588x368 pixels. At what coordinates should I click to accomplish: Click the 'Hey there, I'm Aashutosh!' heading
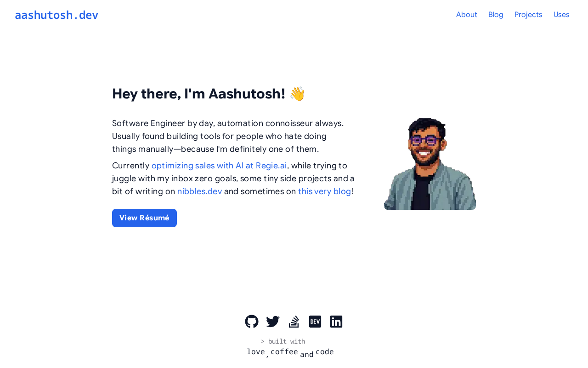tap(209, 94)
